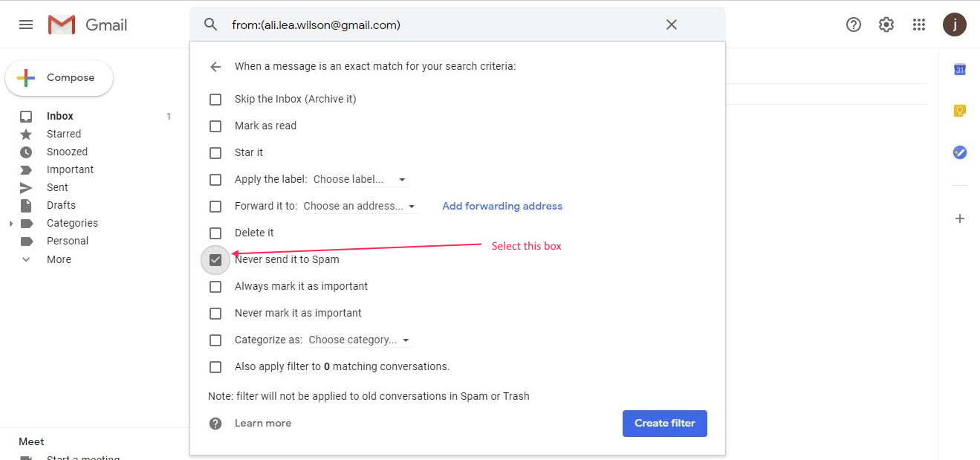Screen dimensions: 980x460
Task: Go back using the filter dialog arrow
Action: 215,67
